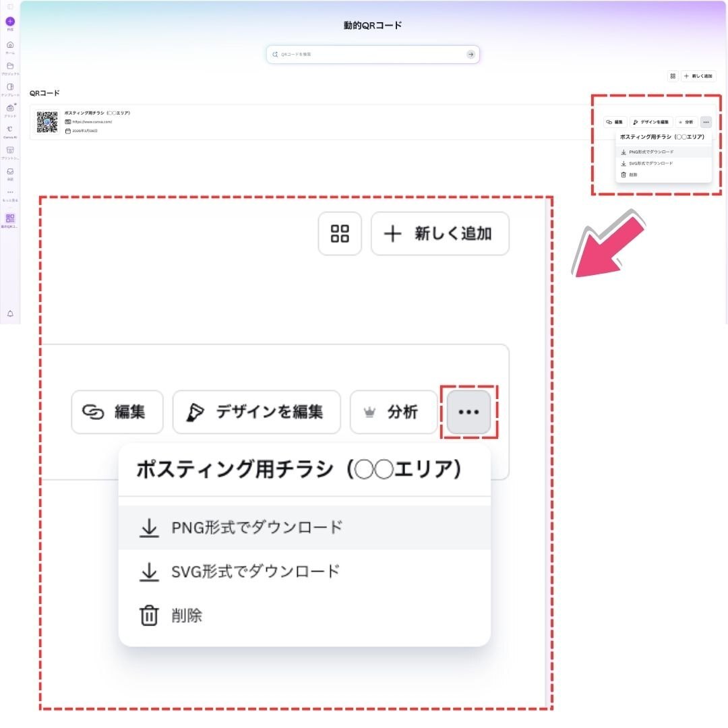Open the QR code thumbnail image in list

click(x=47, y=121)
